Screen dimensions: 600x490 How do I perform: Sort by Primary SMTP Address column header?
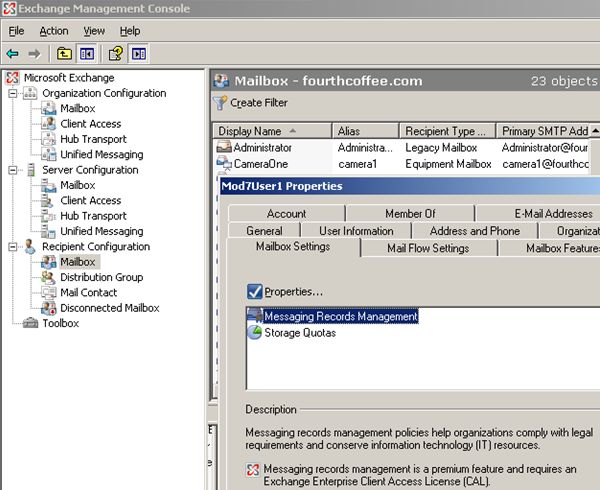[x=543, y=131]
